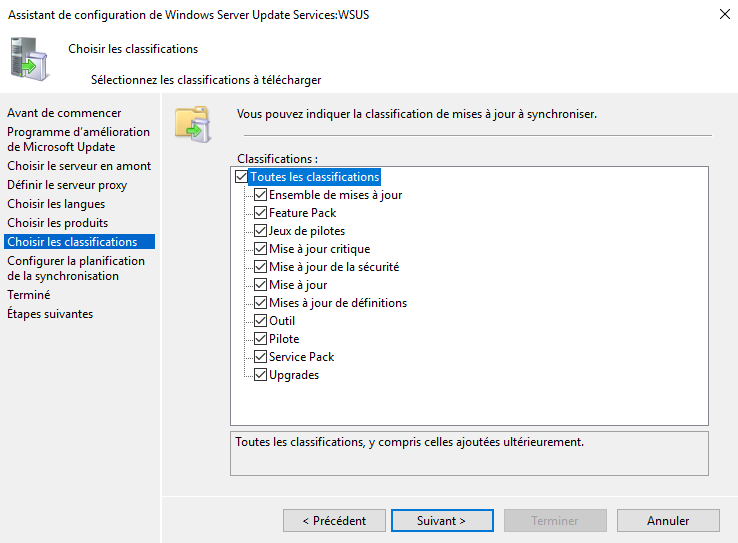Toggle the plain Mise à jour checkbox
Screen dimensions: 738x543
click(x=260, y=285)
